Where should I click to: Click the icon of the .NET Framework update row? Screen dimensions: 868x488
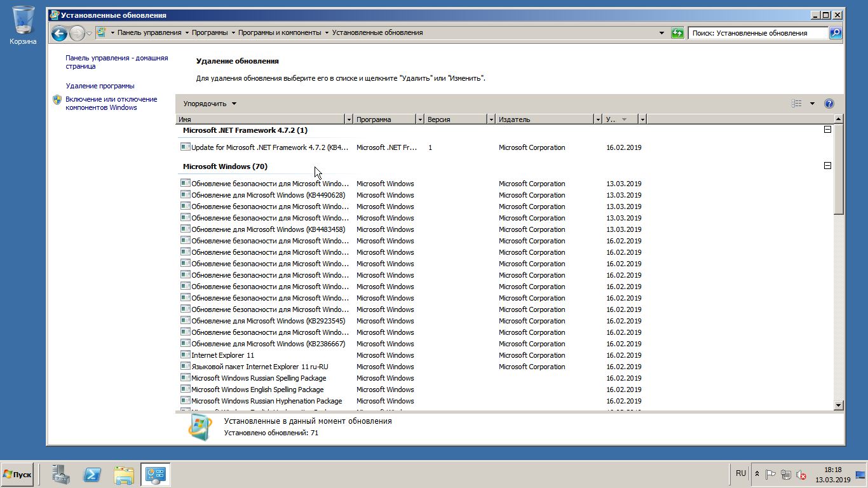coord(186,147)
